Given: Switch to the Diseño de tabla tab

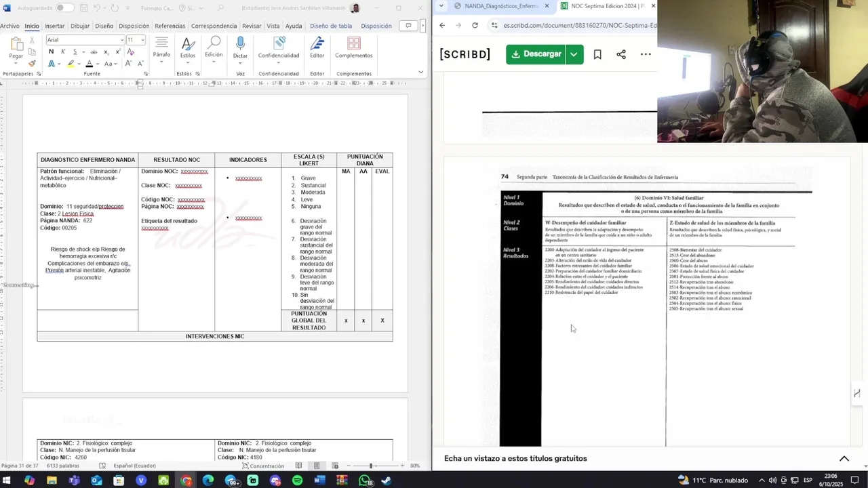Looking at the screenshot, I should coord(331,26).
